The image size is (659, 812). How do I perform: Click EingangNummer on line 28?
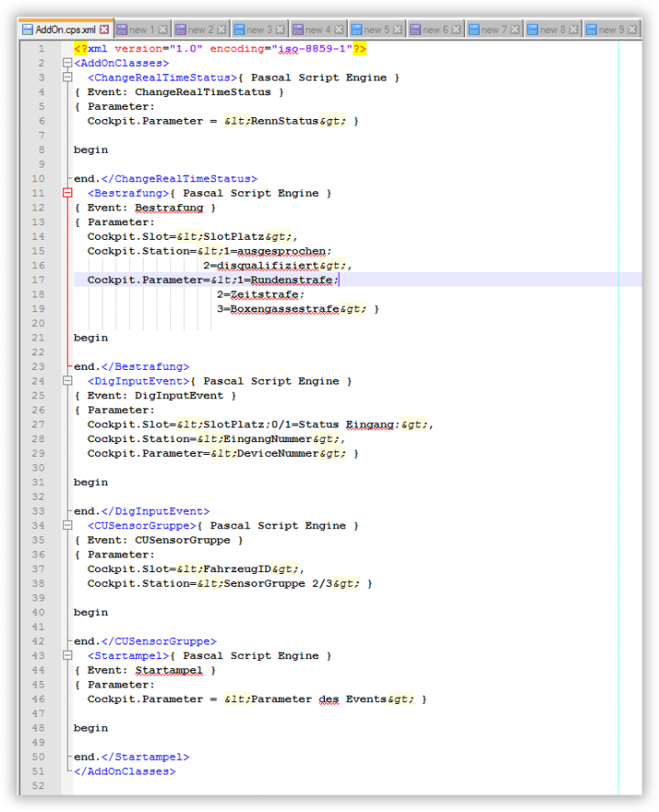click(x=267, y=439)
